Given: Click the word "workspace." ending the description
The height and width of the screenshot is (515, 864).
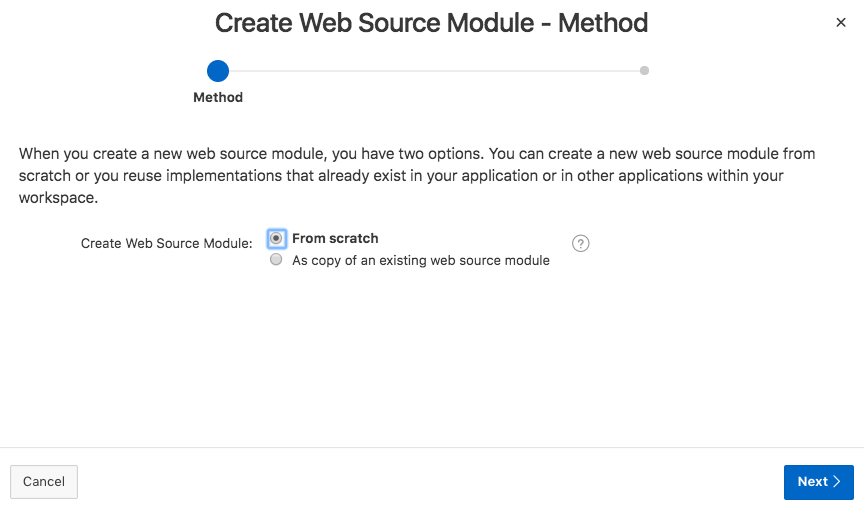Looking at the screenshot, I should (x=56, y=198).
